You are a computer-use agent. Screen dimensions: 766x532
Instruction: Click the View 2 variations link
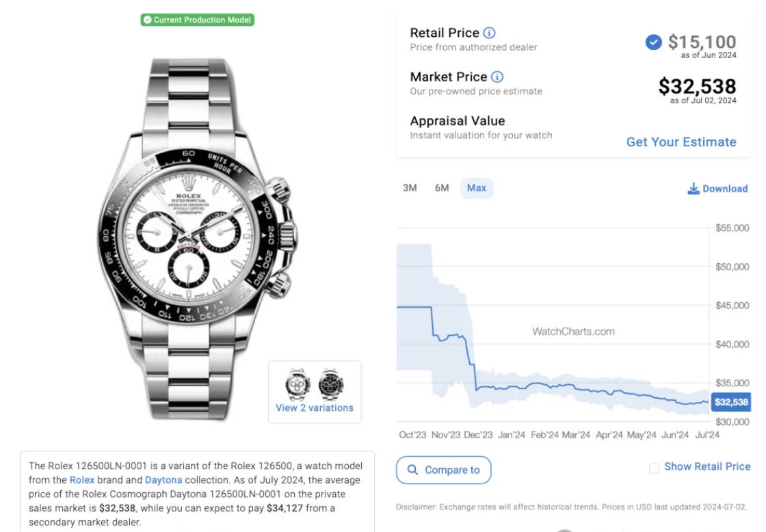(314, 408)
